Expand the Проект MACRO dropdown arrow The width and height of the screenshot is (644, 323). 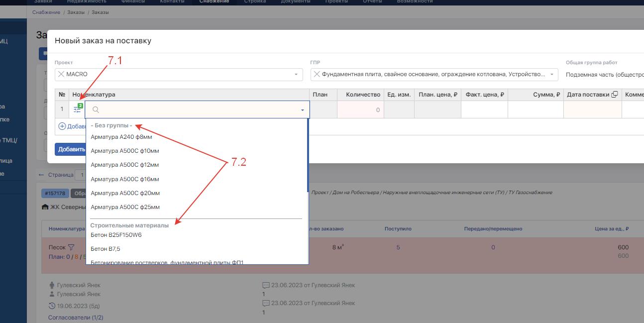297,75
